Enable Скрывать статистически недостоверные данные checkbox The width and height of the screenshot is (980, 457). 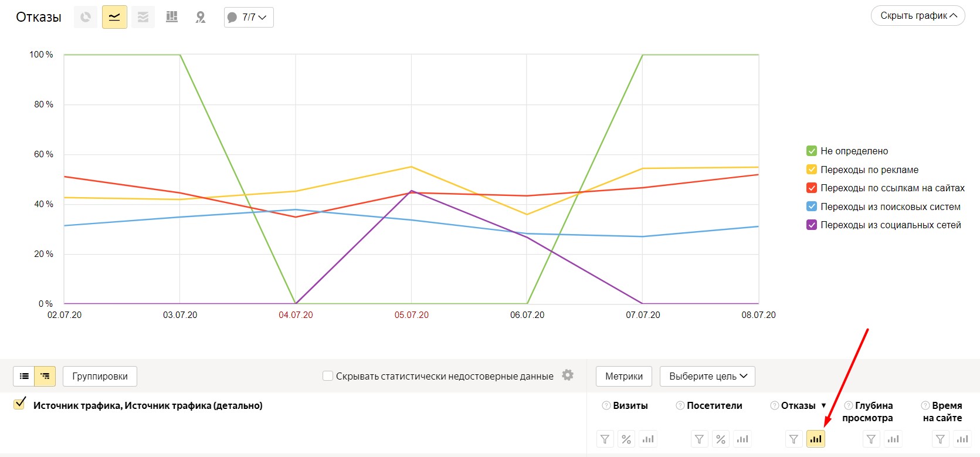(x=328, y=375)
